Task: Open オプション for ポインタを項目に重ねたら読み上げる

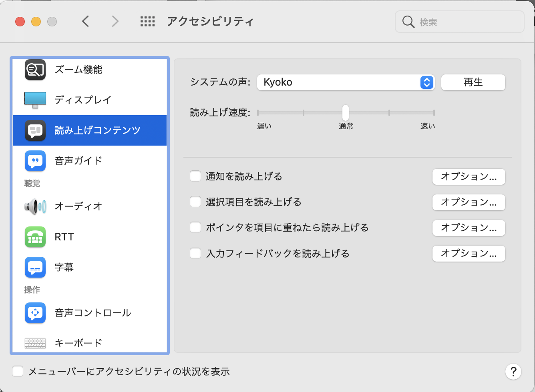Action: pyautogui.click(x=469, y=228)
